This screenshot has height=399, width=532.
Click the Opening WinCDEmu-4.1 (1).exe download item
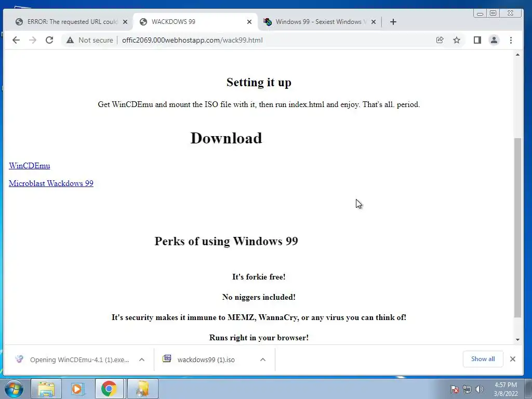pyautogui.click(x=79, y=360)
